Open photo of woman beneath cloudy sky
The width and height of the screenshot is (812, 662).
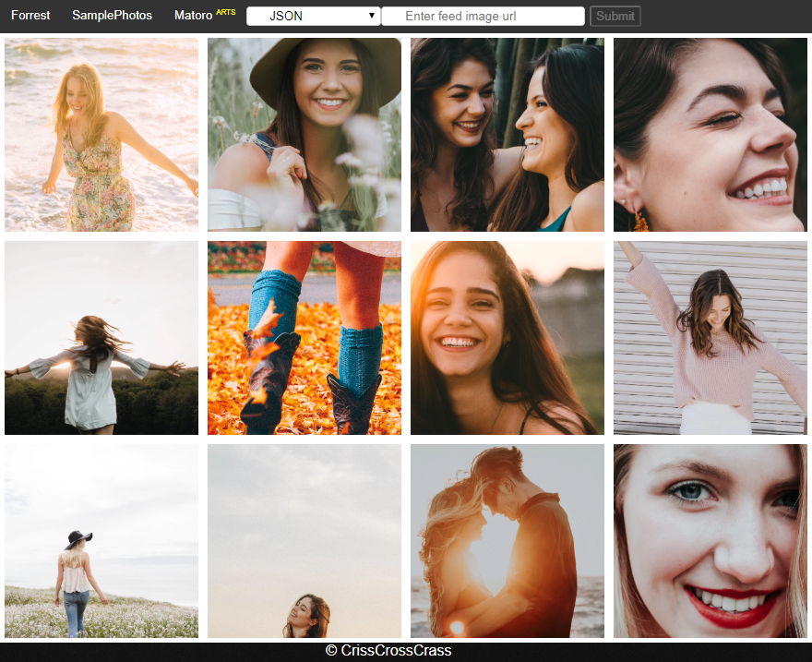point(304,541)
